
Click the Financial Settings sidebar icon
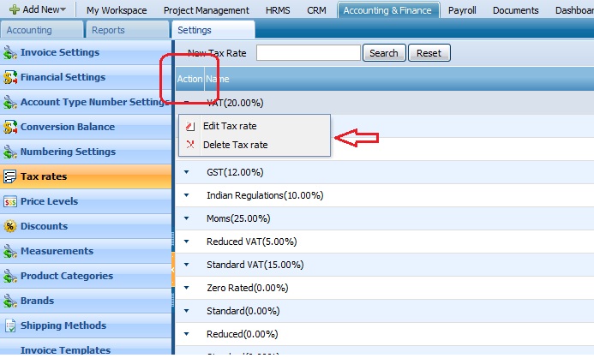coord(10,78)
